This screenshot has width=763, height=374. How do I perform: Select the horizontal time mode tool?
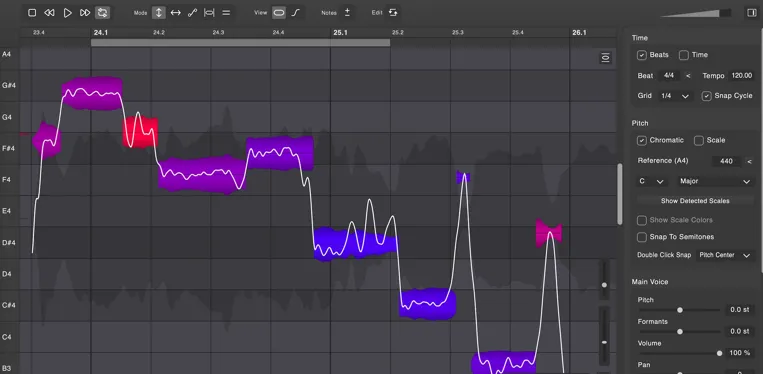176,13
